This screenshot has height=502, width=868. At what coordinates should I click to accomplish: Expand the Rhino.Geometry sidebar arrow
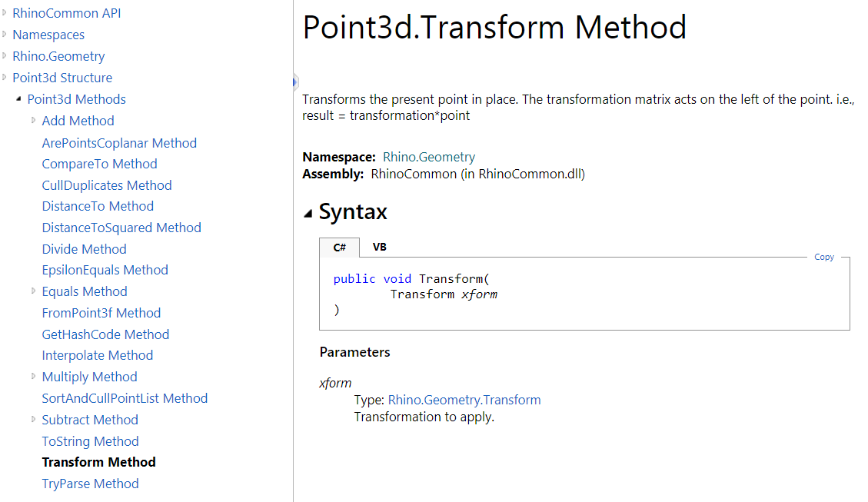(x=5, y=56)
